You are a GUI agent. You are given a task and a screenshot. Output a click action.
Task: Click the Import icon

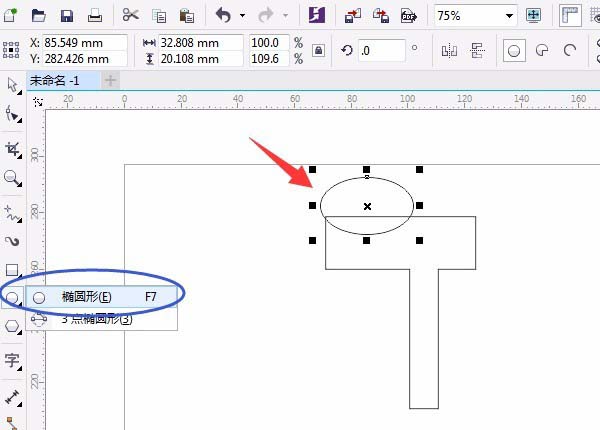353,16
